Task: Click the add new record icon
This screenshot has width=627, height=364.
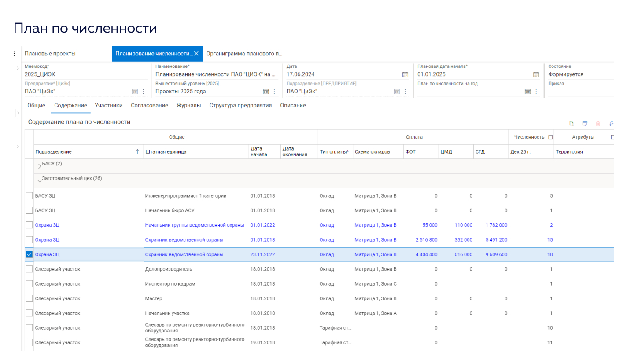Action: 572,124
